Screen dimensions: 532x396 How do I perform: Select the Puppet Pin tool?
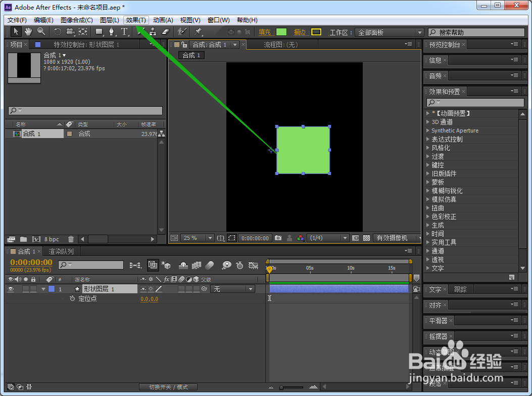click(198, 32)
